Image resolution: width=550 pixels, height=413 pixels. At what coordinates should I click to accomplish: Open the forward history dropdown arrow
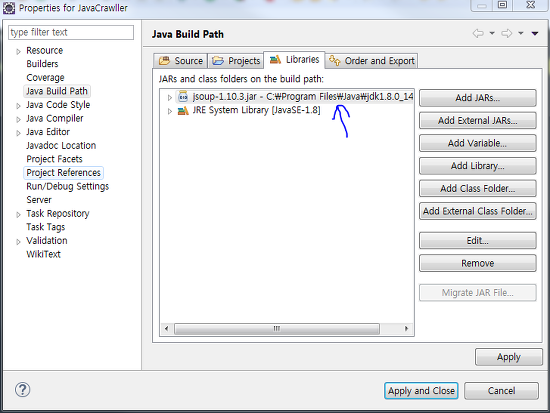pos(521,33)
